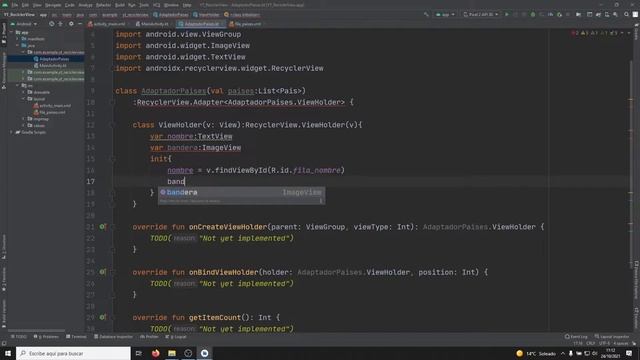Click the Run app play button
The image size is (640, 360).
[x=507, y=14]
